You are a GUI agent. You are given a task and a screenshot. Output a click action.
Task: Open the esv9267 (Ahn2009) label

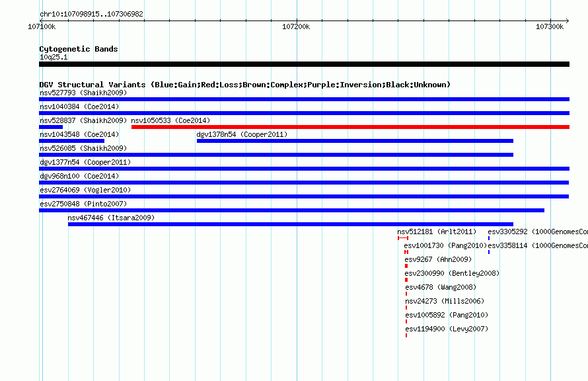click(x=438, y=259)
